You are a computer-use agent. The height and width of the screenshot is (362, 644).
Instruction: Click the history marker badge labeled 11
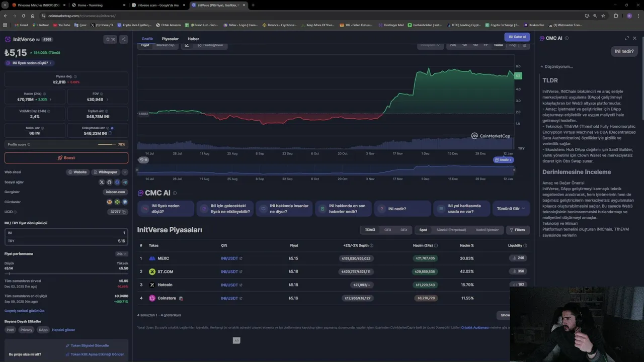coord(143,159)
